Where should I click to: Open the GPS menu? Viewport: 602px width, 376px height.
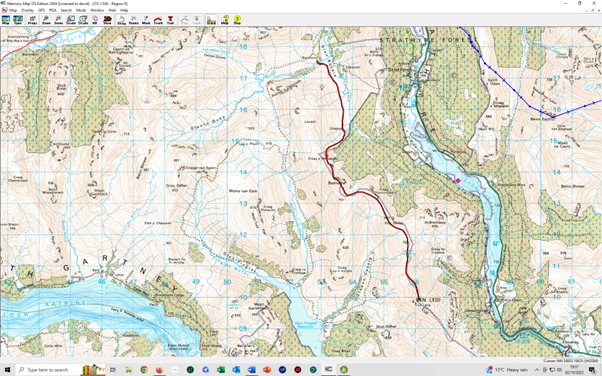click(41, 10)
